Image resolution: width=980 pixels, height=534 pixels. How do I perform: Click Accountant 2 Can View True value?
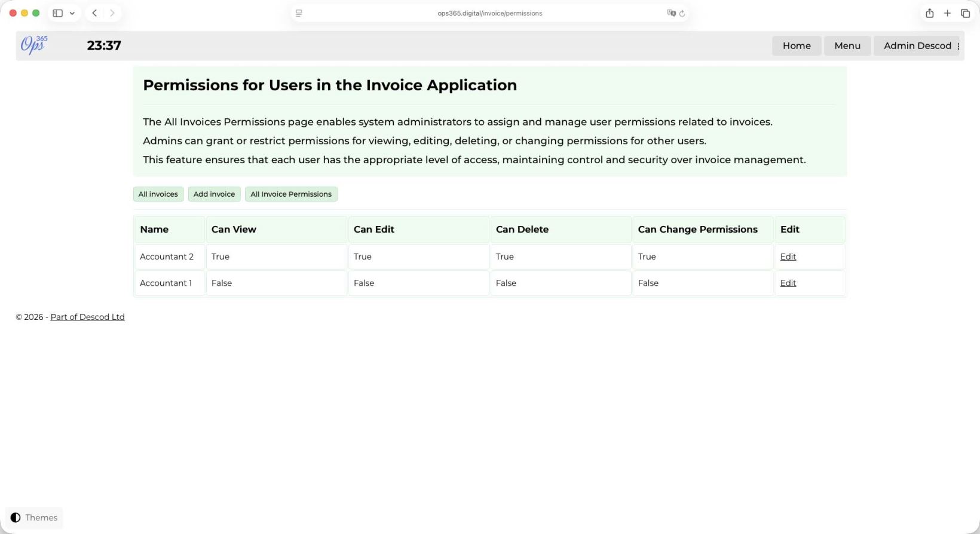click(x=220, y=257)
